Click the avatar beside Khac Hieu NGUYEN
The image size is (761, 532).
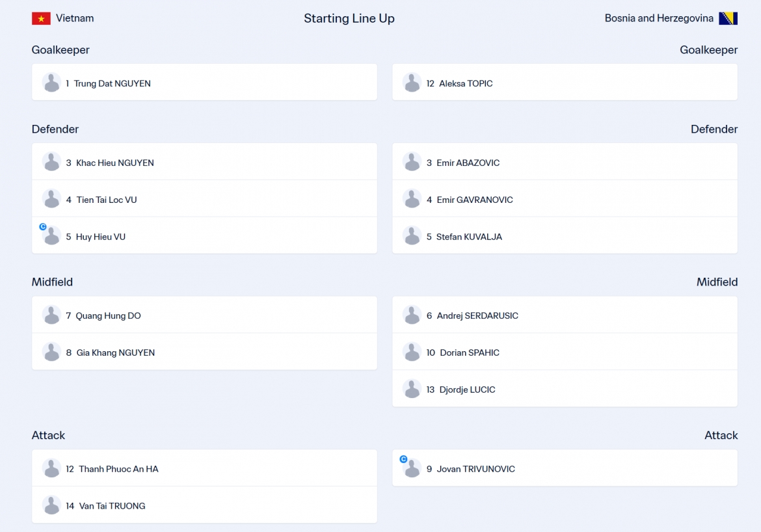coord(51,162)
